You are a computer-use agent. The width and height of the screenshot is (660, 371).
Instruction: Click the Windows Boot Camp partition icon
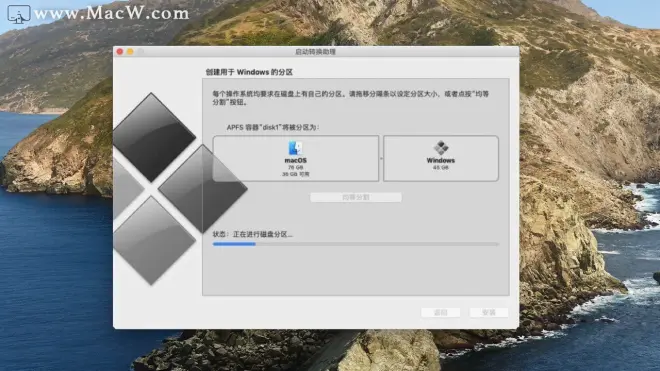(441, 148)
